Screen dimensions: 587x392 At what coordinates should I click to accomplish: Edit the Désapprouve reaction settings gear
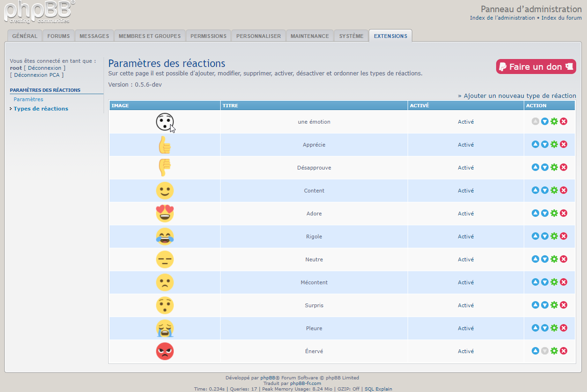coord(554,167)
